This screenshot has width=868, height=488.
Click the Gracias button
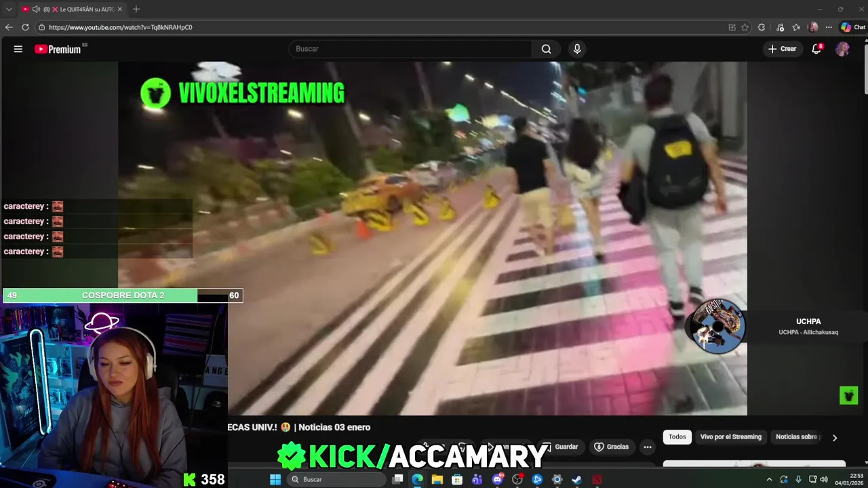pos(611,447)
